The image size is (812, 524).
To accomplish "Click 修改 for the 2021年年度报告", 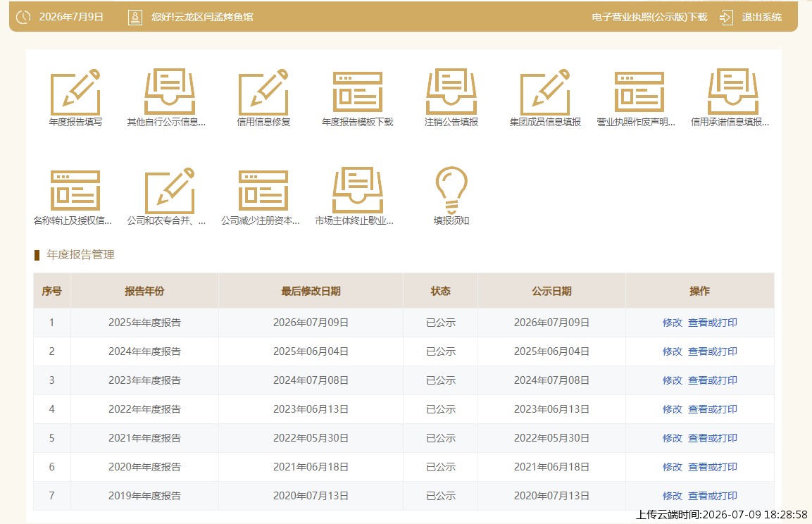I will point(672,439).
